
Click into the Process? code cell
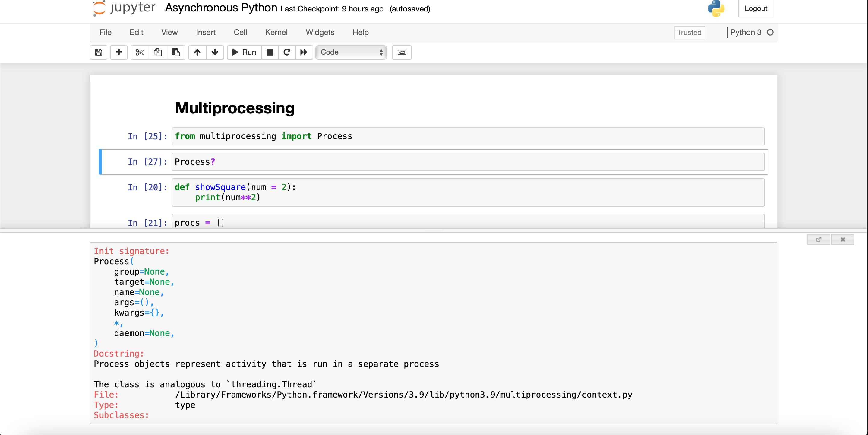point(468,162)
